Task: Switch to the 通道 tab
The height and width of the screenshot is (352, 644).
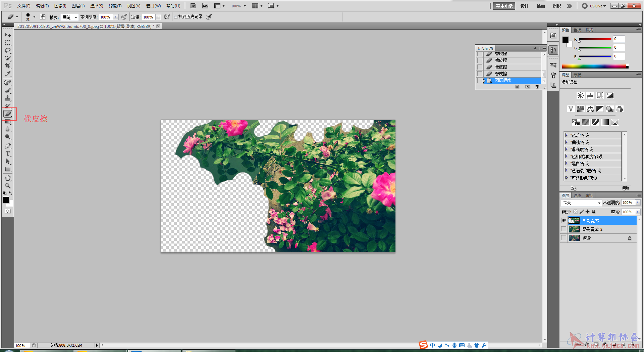Action: pyautogui.click(x=577, y=195)
